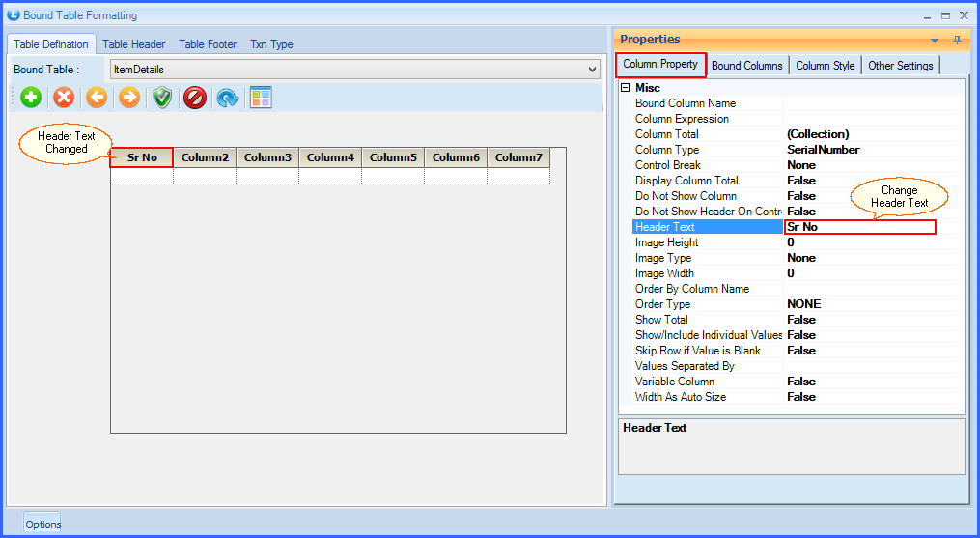This screenshot has height=538, width=980.
Task: Select the Display Column Total False value
Action: click(x=801, y=181)
